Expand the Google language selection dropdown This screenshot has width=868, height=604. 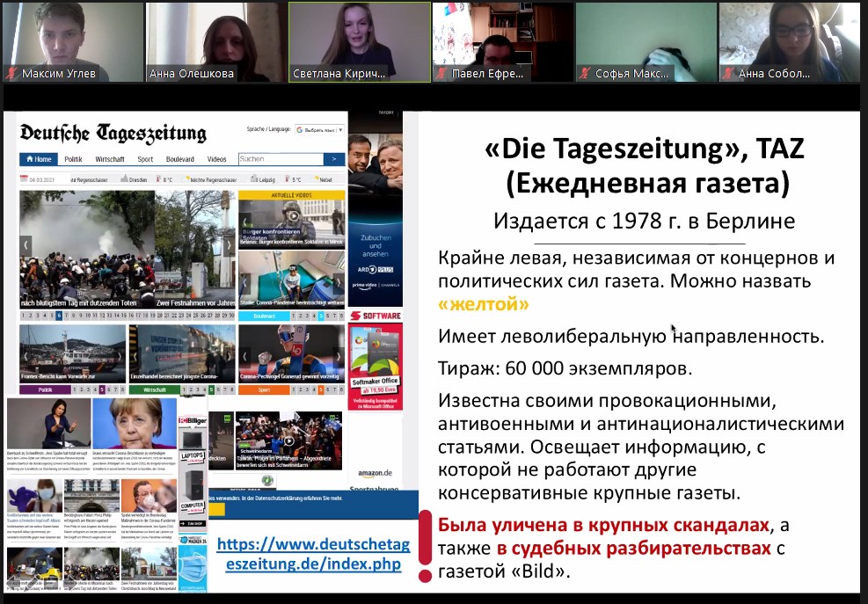pos(319,129)
